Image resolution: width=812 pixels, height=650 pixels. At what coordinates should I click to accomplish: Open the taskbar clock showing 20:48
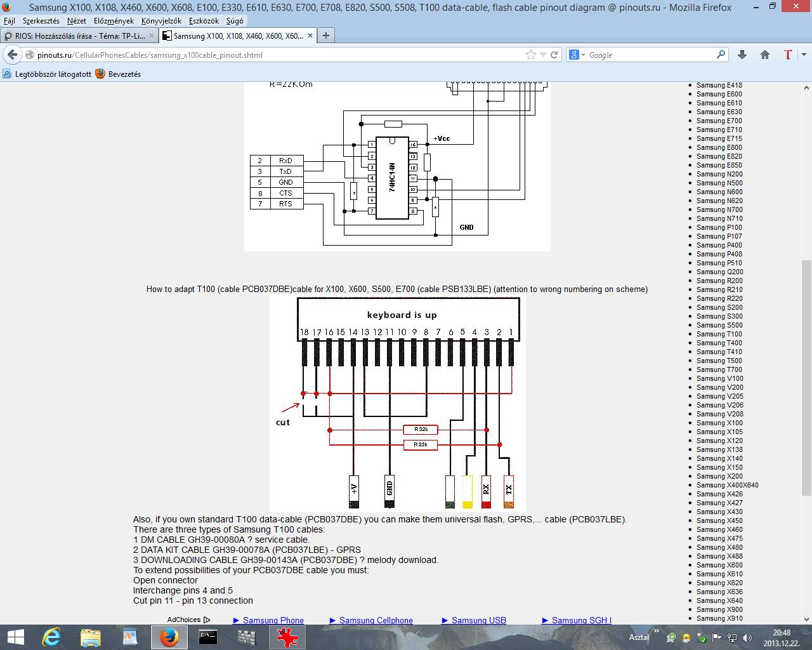(781, 637)
